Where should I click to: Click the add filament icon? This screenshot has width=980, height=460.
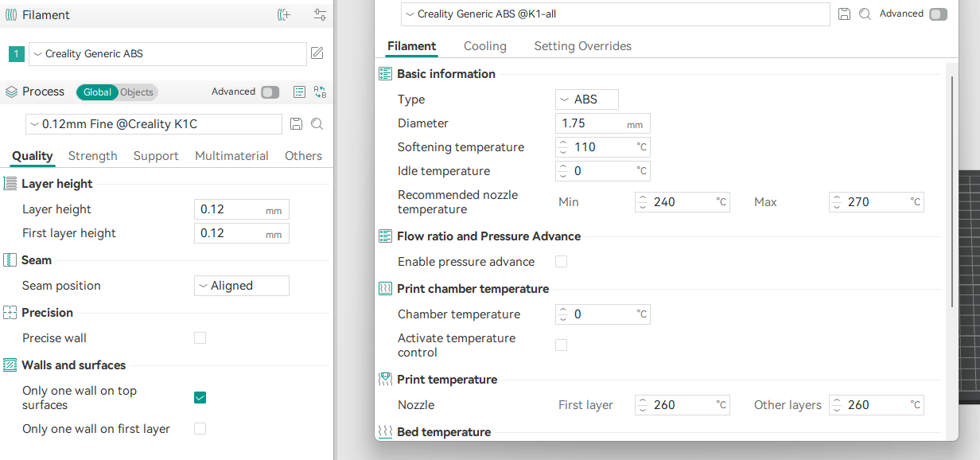pos(283,15)
